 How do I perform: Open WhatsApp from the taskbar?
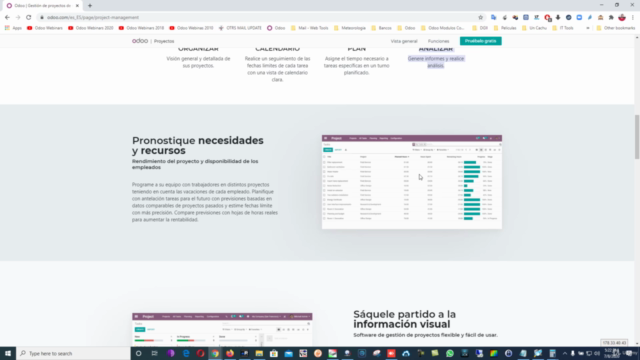(x=450, y=353)
